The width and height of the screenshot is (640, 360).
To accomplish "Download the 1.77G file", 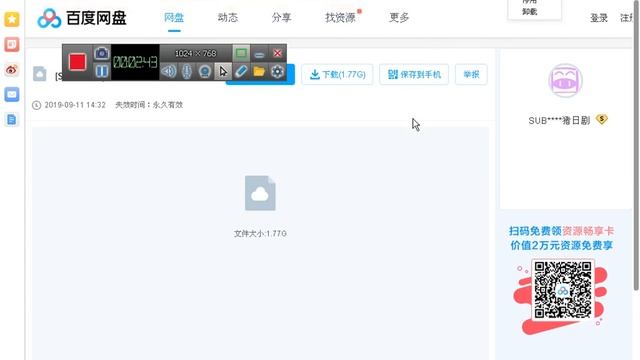I will click(337, 74).
